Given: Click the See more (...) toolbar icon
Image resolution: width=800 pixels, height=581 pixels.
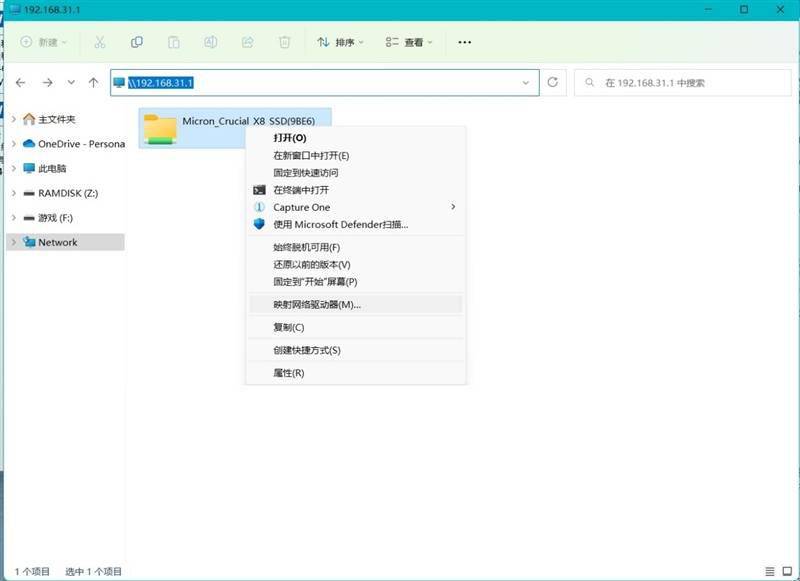Looking at the screenshot, I should coord(463,42).
